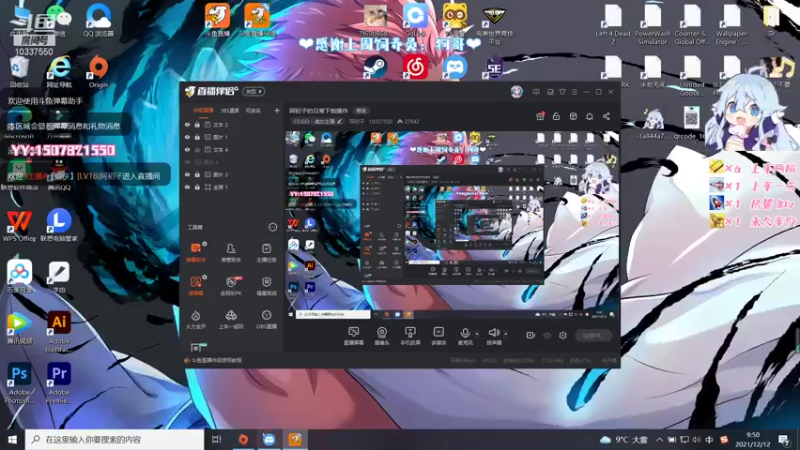
Task: Unlock the 图片 1 layer padlock
Action: point(197,137)
